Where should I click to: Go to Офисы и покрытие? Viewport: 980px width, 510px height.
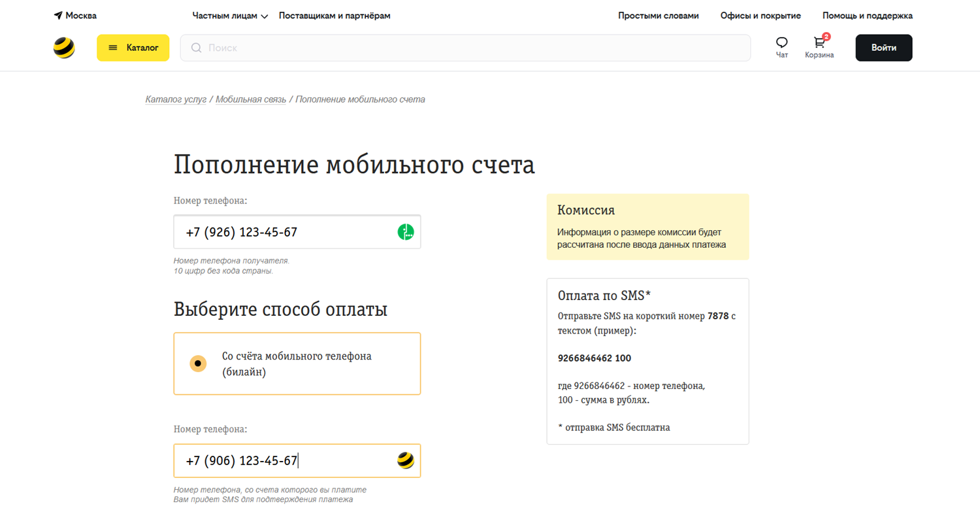pos(760,16)
